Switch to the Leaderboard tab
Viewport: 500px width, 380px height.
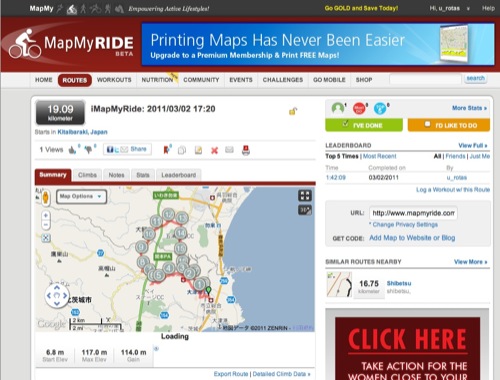(179, 175)
